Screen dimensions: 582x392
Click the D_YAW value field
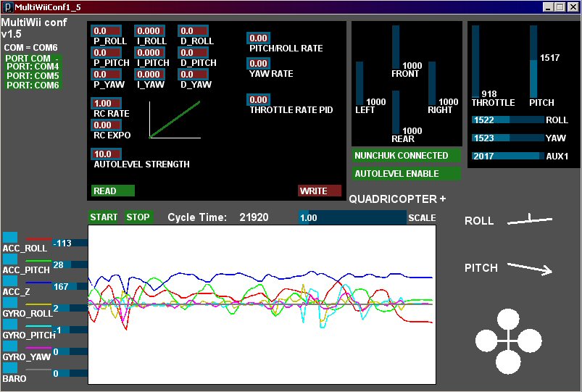point(194,74)
